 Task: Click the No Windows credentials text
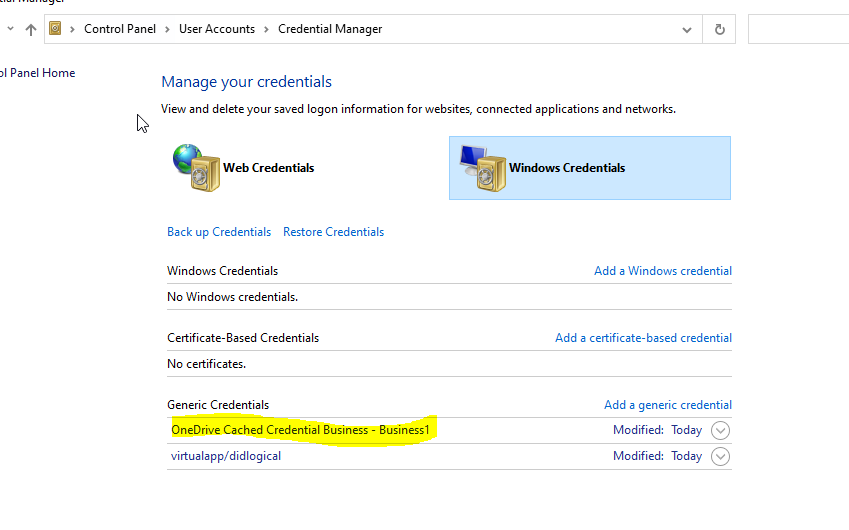coord(232,297)
